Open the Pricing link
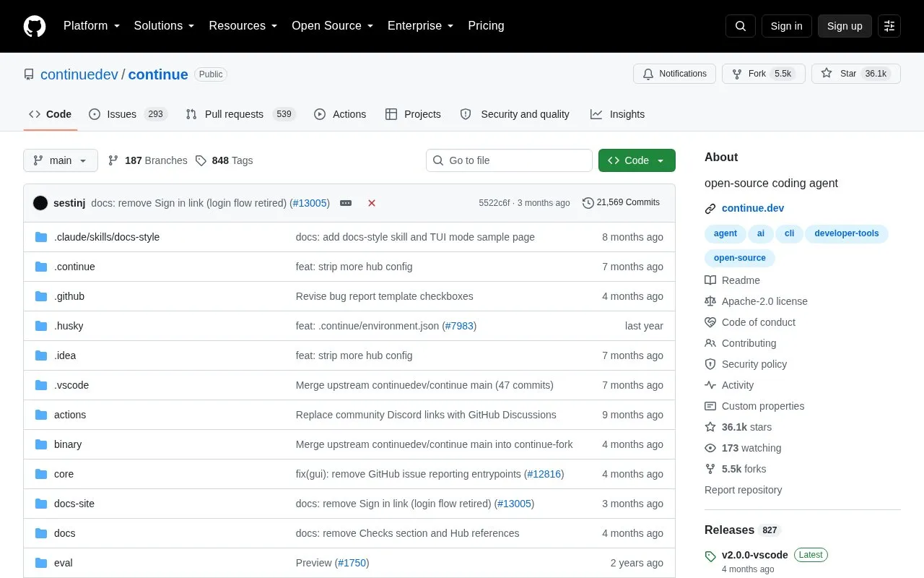 point(486,26)
